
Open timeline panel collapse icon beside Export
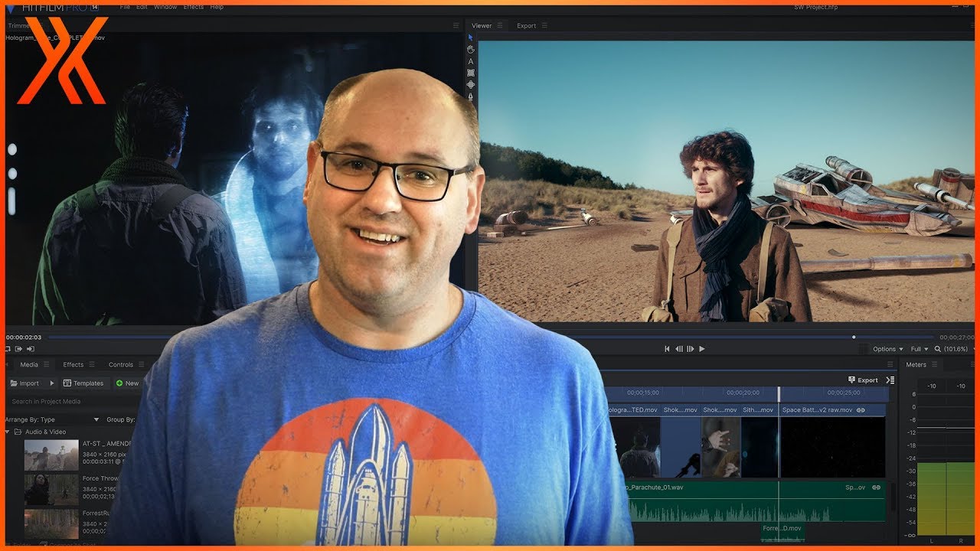point(890,380)
